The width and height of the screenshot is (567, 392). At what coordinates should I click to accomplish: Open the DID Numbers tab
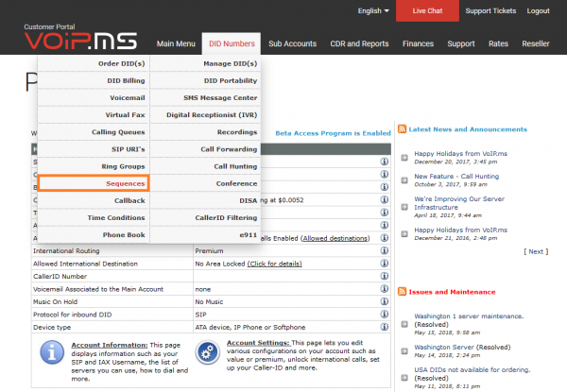(232, 43)
